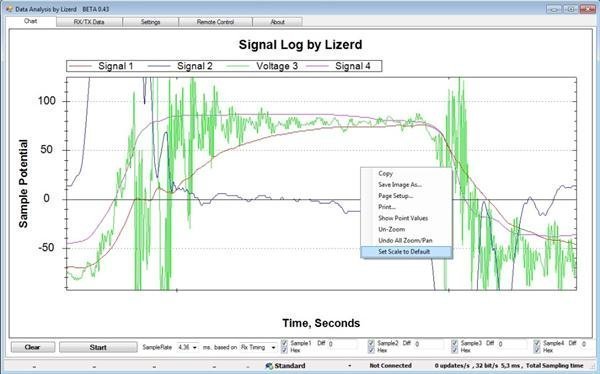This screenshot has width=600, height=374.
Task: Open the Settings tab
Action: pyautogui.click(x=150, y=22)
